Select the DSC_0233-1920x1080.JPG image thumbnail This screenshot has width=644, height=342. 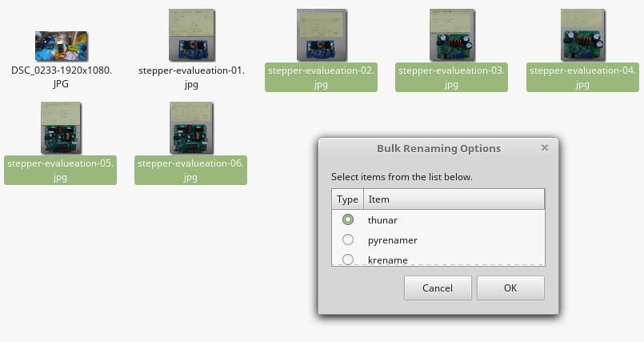[x=61, y=46]
